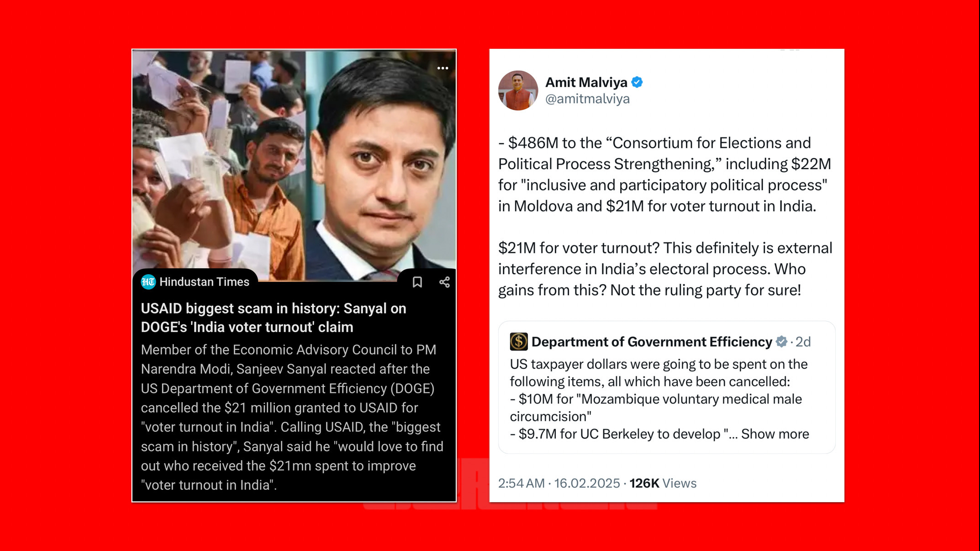
Task: Expand quoted tweet with Show more
Action: pos(775,434)
